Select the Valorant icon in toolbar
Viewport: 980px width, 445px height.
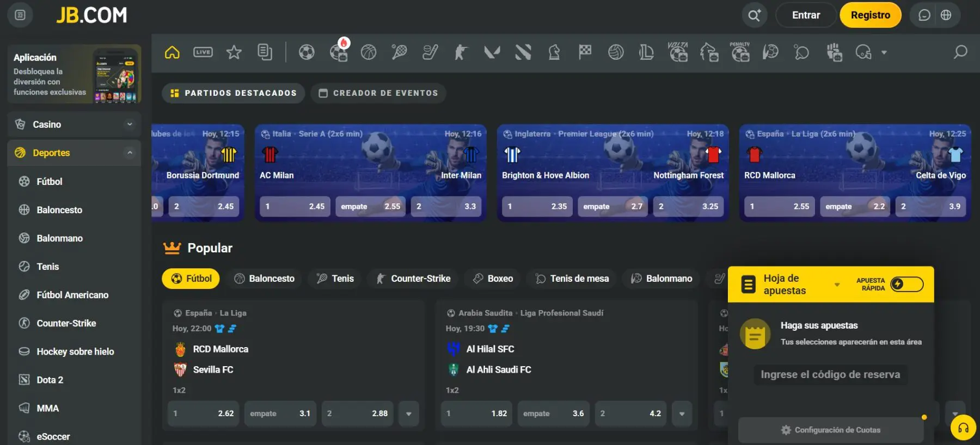click(x=492, y=52)
